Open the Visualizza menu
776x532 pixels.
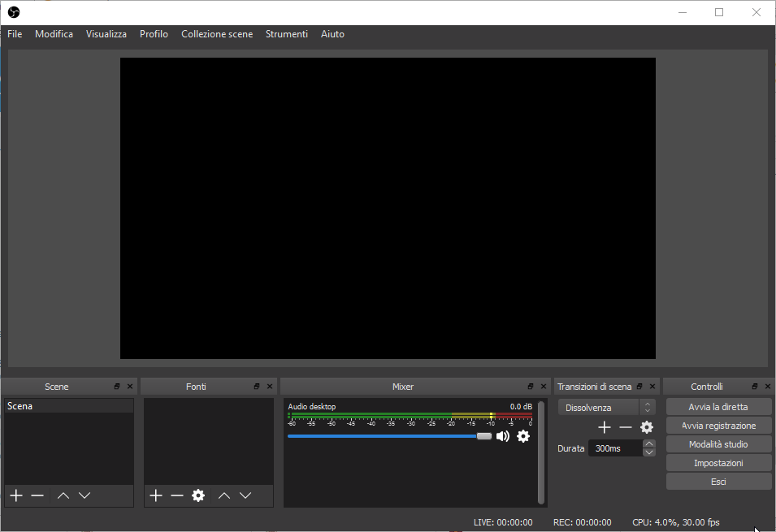click(x=106, y=34)
